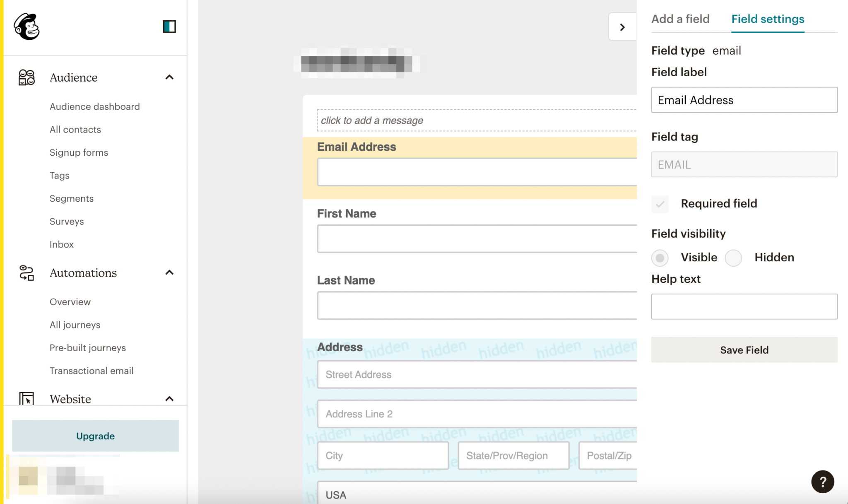Click the Upgrade button
This screenshot has height=504, width=848.
(95, 436)
